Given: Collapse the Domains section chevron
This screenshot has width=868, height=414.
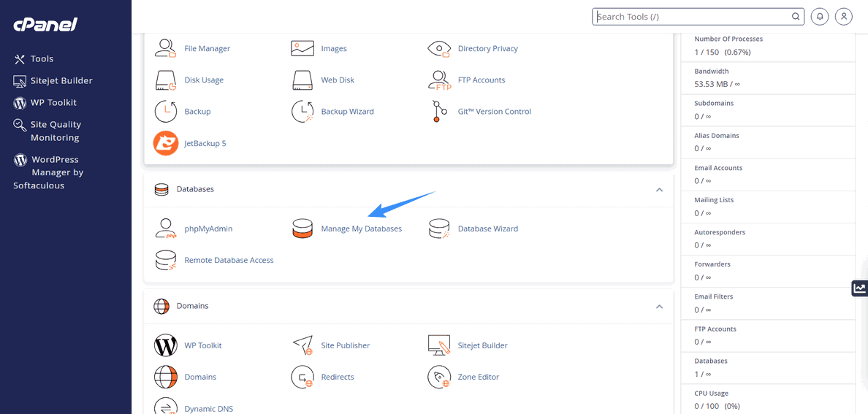Looking at the screenshot, I should [659, 306].
